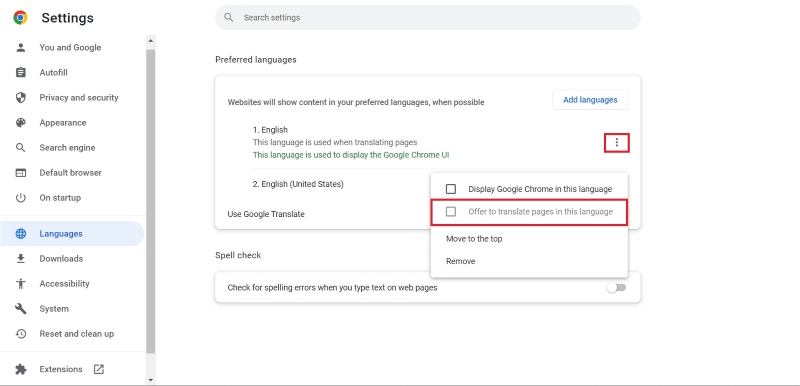Toggle the spelling errors check switch

coord(616,288)
